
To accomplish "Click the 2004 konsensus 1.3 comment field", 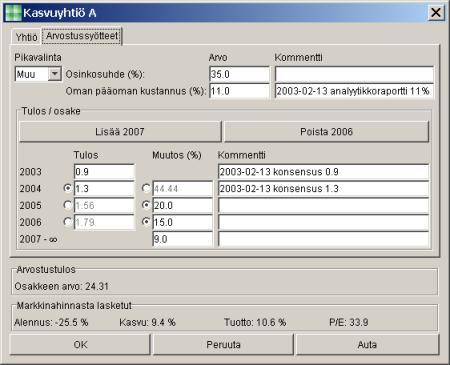I will 324,189.
